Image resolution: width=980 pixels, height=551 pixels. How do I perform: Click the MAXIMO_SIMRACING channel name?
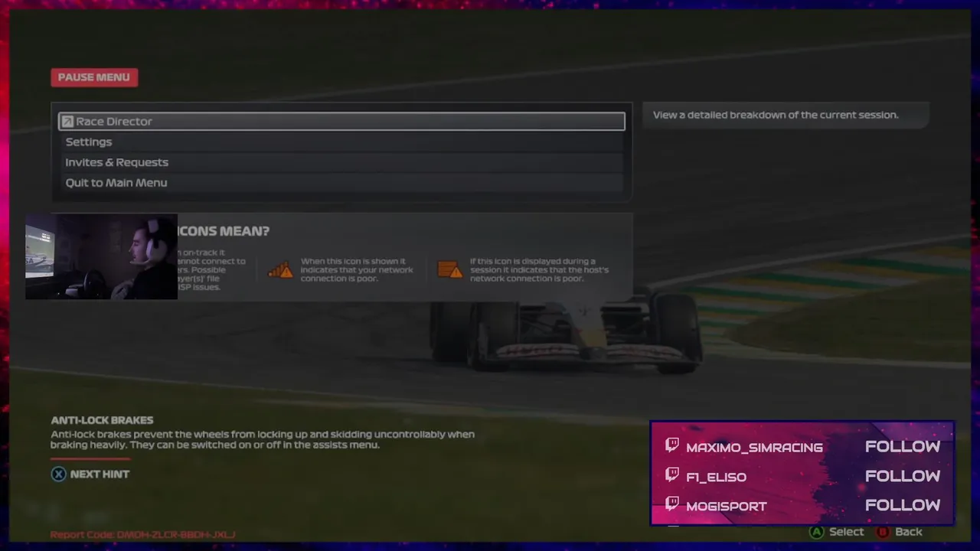[x=754, y=448]
